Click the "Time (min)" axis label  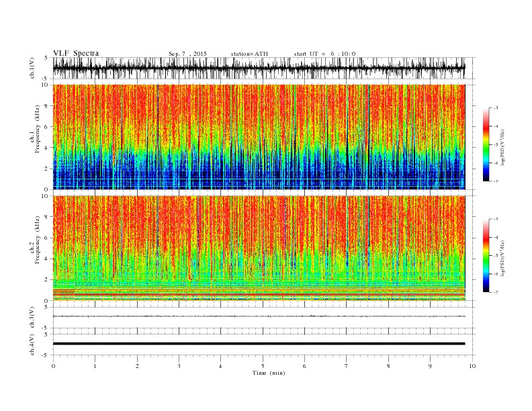(269, 373)
